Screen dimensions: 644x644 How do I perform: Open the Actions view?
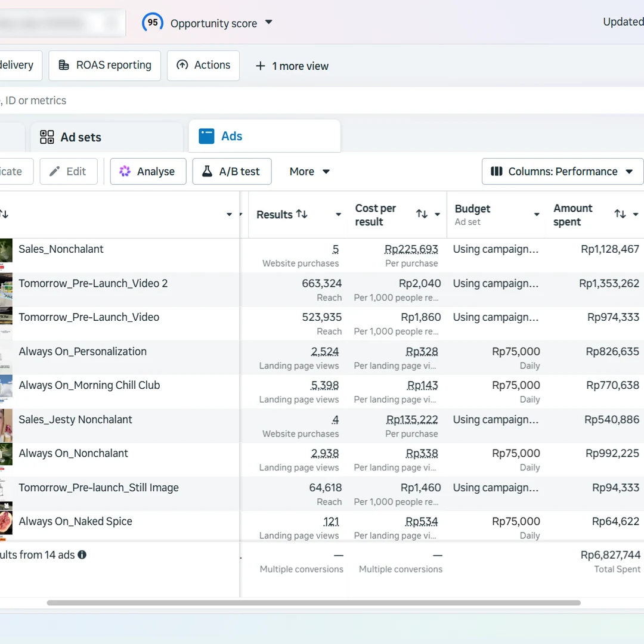coord(203,66)
